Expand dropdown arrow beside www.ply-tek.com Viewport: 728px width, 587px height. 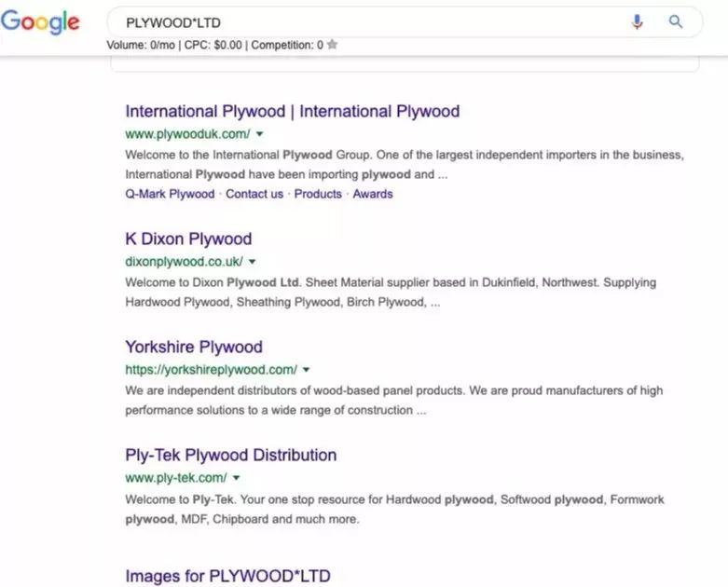coord(237,478)
